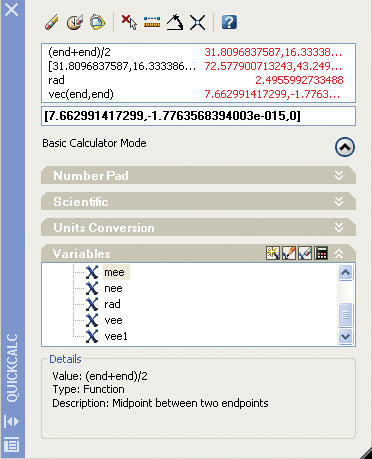Screen dimensions: 372x459
Task: Click the calculator expression input box
Action: tap(198, 116)
